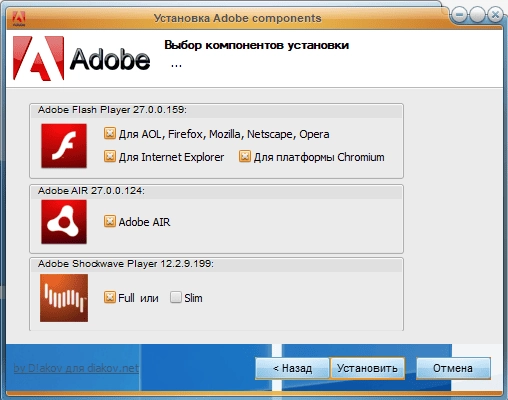The height and width of the screenshot is (400, 508).
Task: Toggle the Shockwave Full checkbox
Action: pyautogui.click(x=110, y=297)
